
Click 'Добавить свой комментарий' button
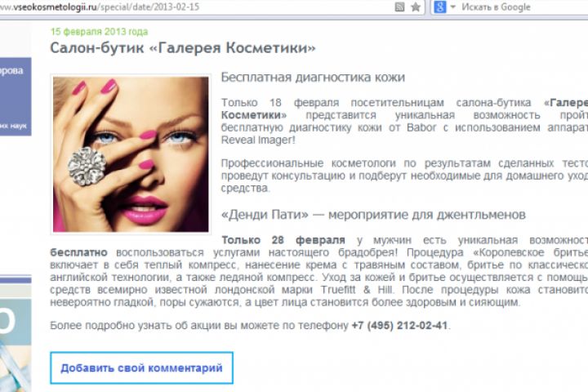(x=141, y=368)
